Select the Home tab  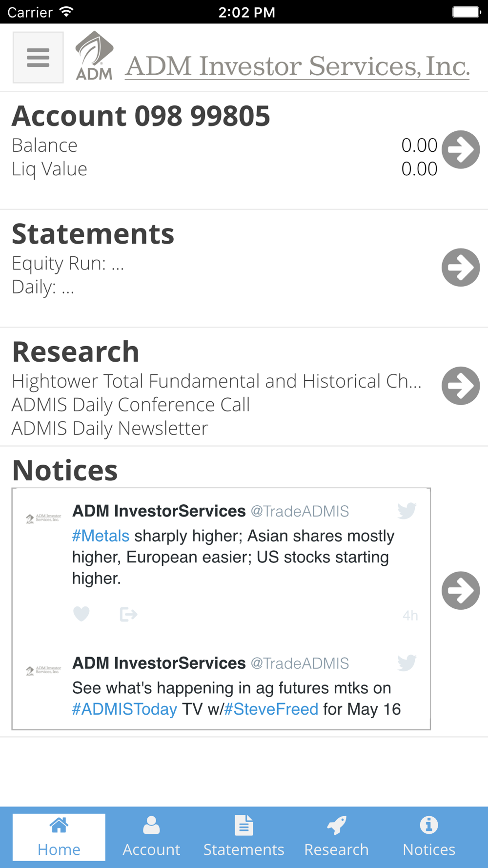[59, 837]
